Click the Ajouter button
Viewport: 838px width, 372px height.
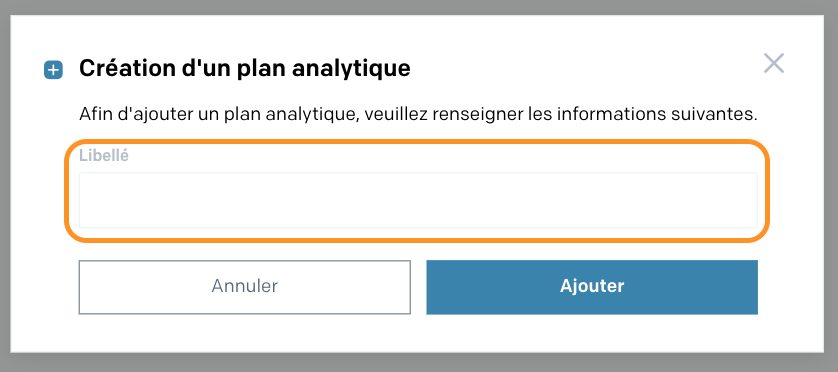(592, 287)
